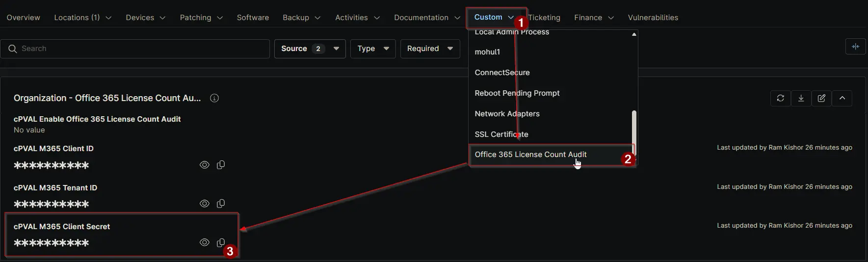
Task: Show the hidden M365 Tenant ID value
Action: point(205,204)
